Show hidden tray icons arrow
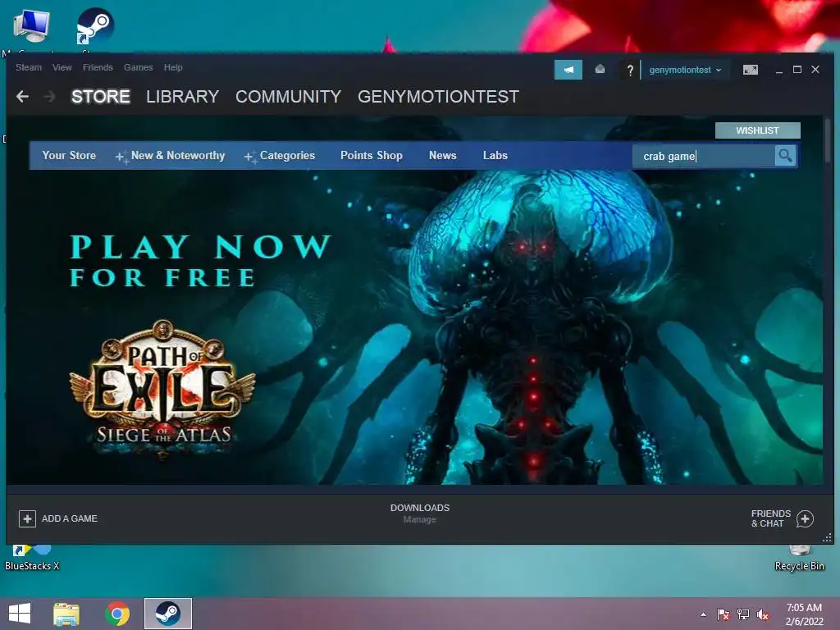The height and width of the screenshot is (630, 840). [x=703, y=614]
